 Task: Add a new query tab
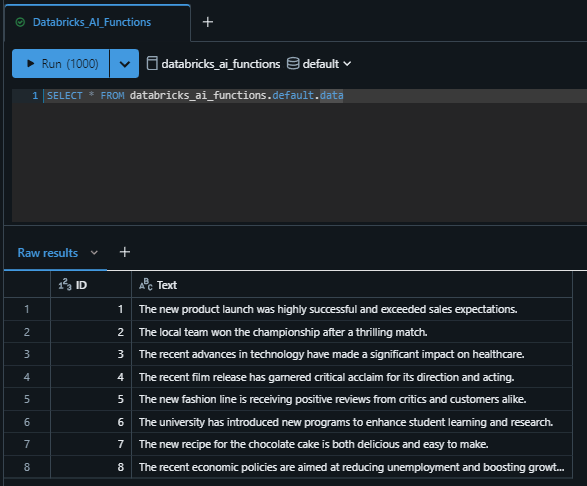click(x=208, y=22)
